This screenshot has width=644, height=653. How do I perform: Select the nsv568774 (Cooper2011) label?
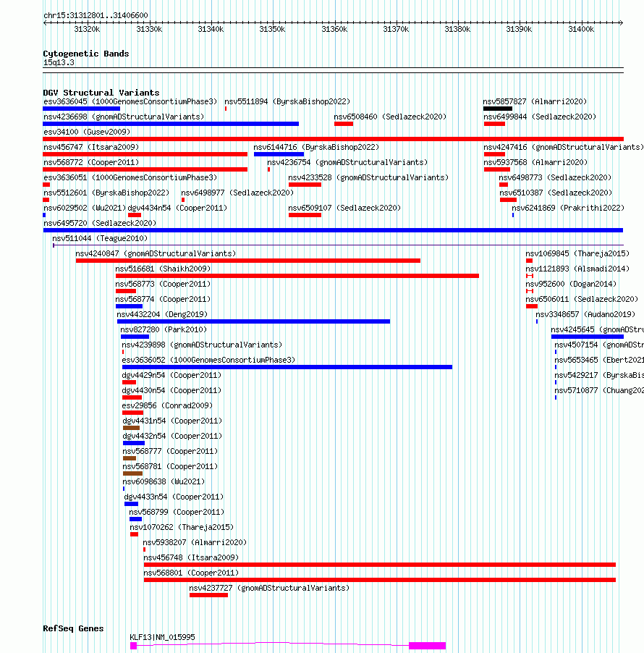[163, 299]
